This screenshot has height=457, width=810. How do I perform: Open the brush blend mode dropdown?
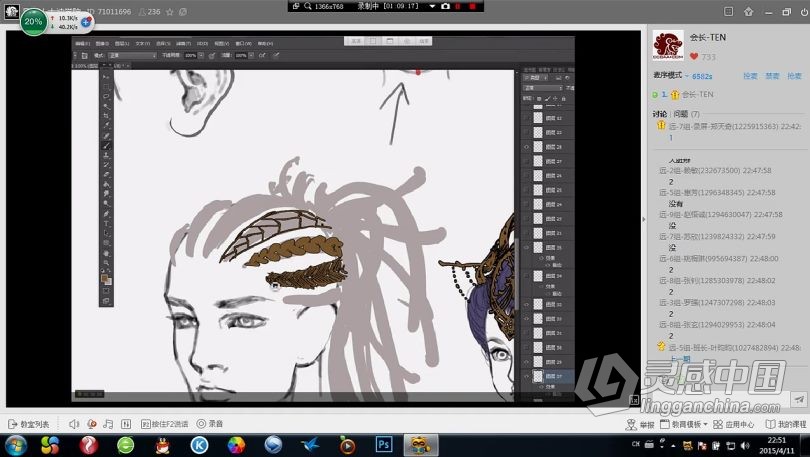[132, 55]
